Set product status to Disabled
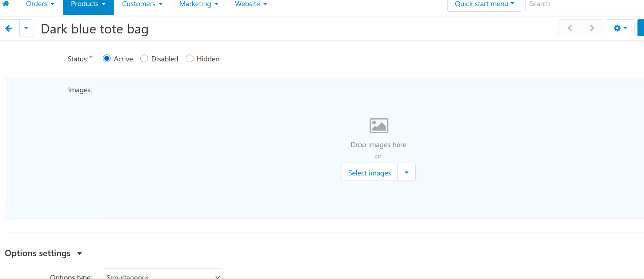Image resolution: width=644 pixels, height=279 pixels. tap(144, 58)
